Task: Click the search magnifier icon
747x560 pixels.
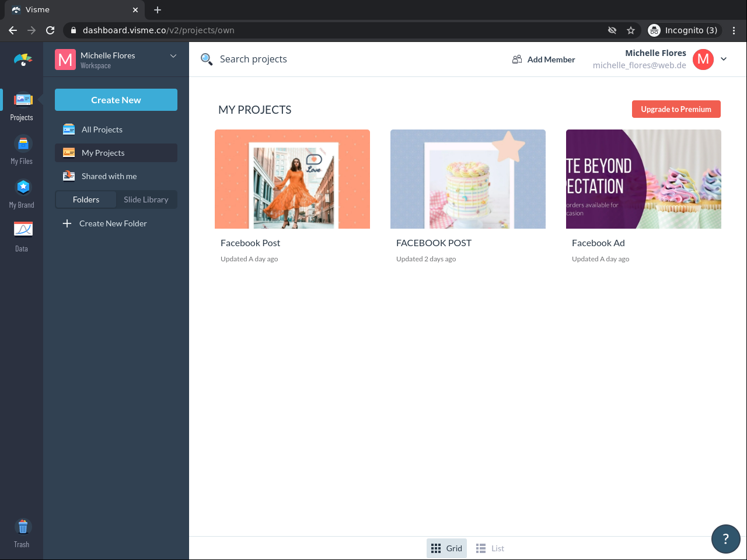Action: [x=207, y=59]
